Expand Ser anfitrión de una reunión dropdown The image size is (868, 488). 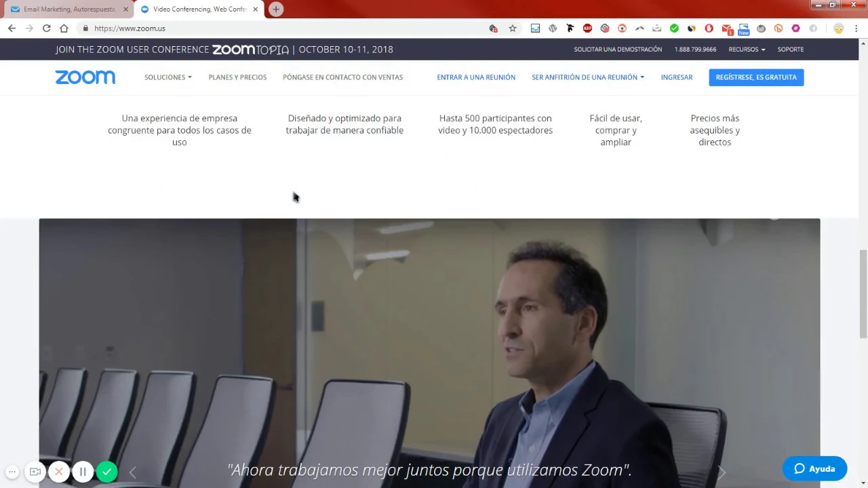click(x=588, y=77)
